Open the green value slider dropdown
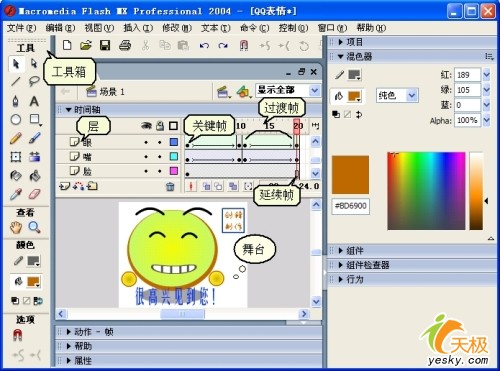Viewport: 500px width, 371px height. point(486,90)
